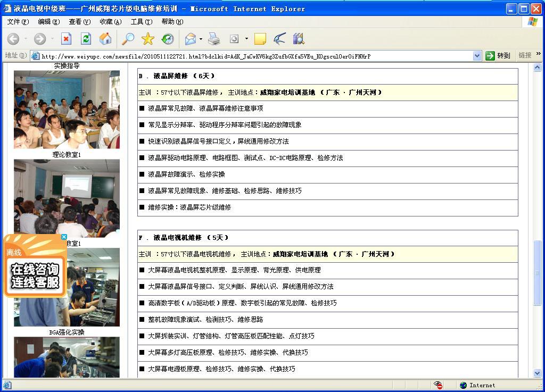Refresh the page with the Refresh icon

pyautogui.click(x=86, y=39)
